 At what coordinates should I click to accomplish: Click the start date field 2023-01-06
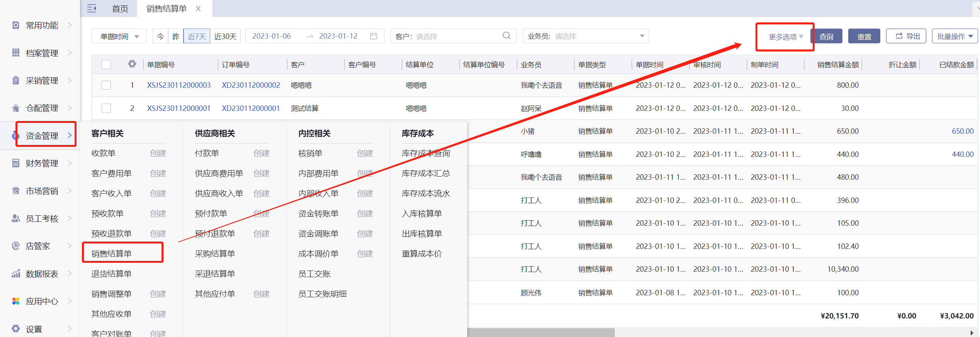point(271,36)
